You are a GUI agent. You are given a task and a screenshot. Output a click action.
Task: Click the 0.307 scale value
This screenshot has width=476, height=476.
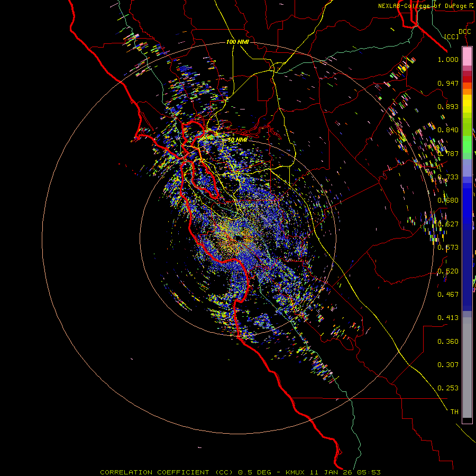pos(448,365)
